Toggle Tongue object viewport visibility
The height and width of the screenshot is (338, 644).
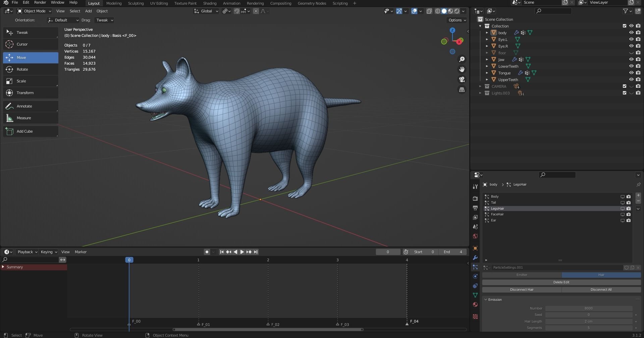click(631, 73)
